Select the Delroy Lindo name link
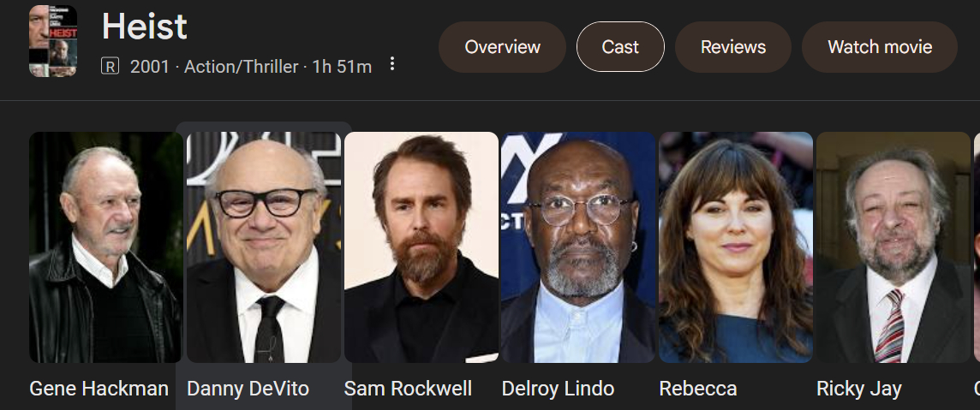The height and width of the screenshot is (410, 980). [558, 389]
